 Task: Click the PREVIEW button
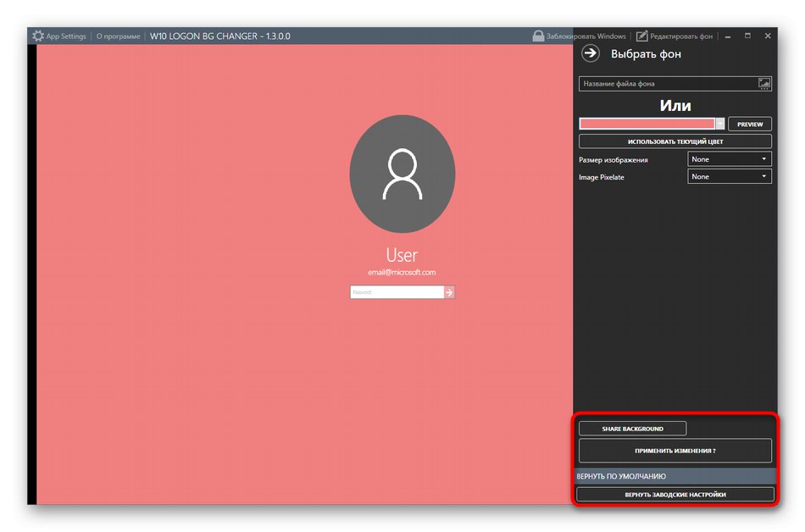pos(750,125)
